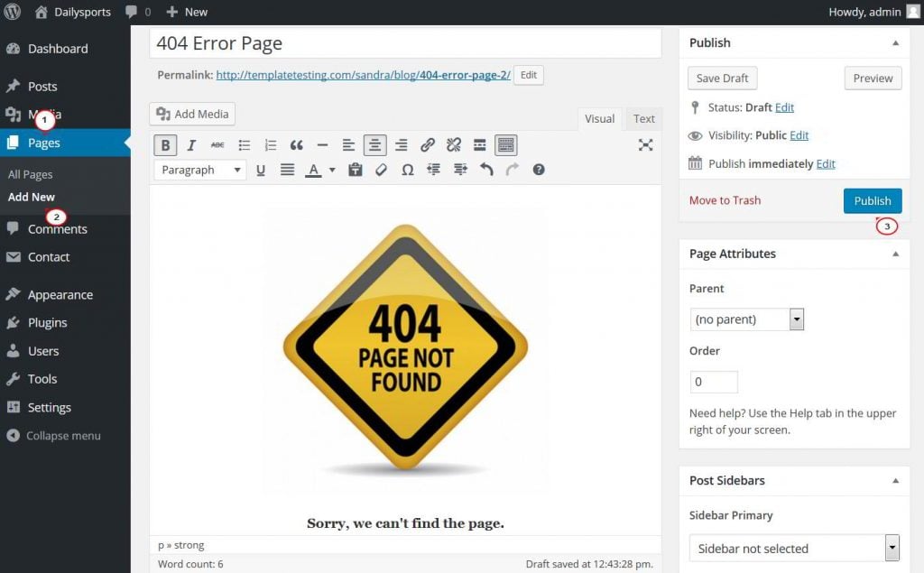
Task: Open the Parent page dropdown
Action: [746, 319]
